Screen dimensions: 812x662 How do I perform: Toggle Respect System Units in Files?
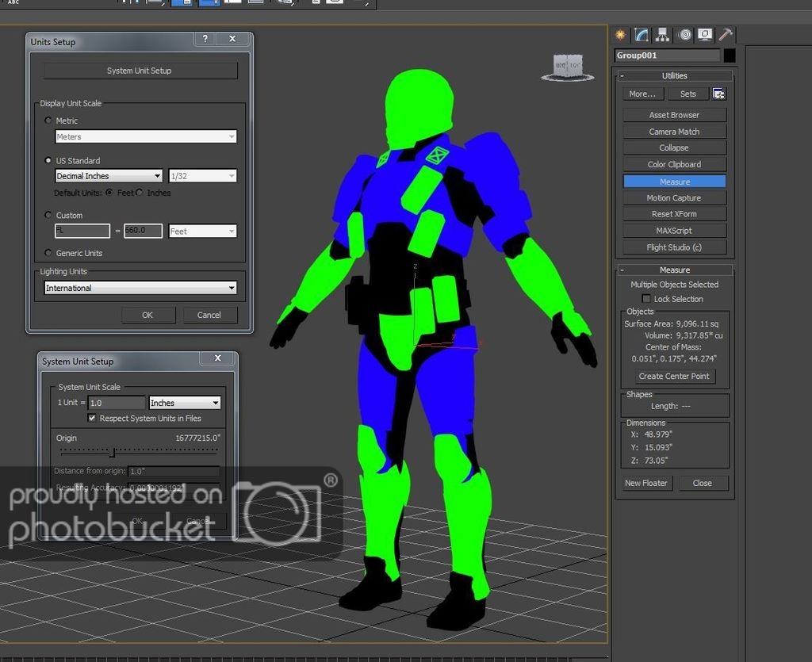point(92,419)
